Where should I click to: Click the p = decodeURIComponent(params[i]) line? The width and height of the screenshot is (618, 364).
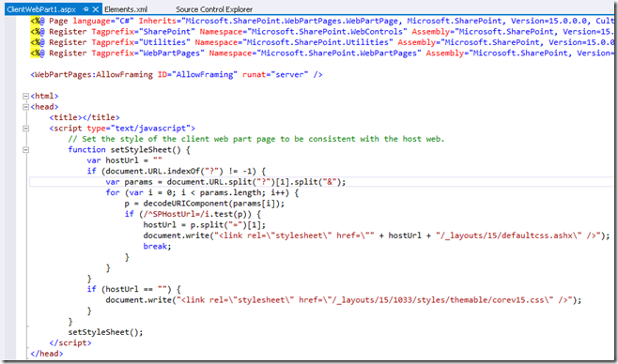coord(204,204)
